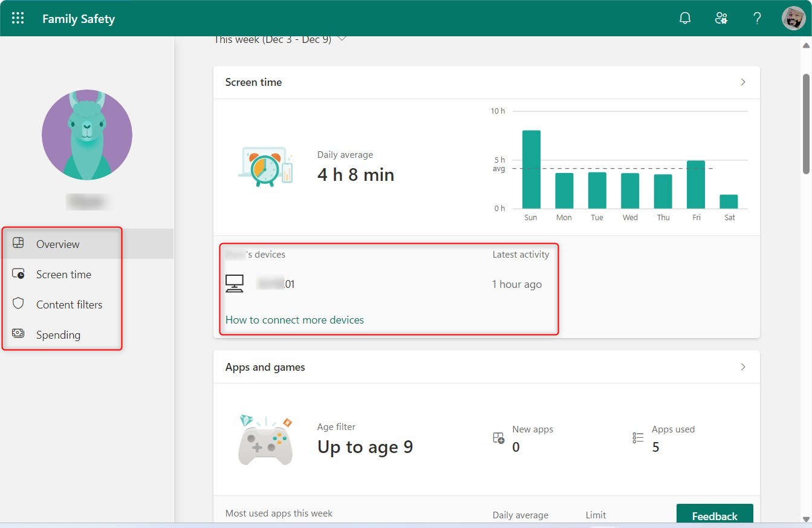Expand the Apps and games section chevron
The image size is (812, 528).
click(743, 367)
